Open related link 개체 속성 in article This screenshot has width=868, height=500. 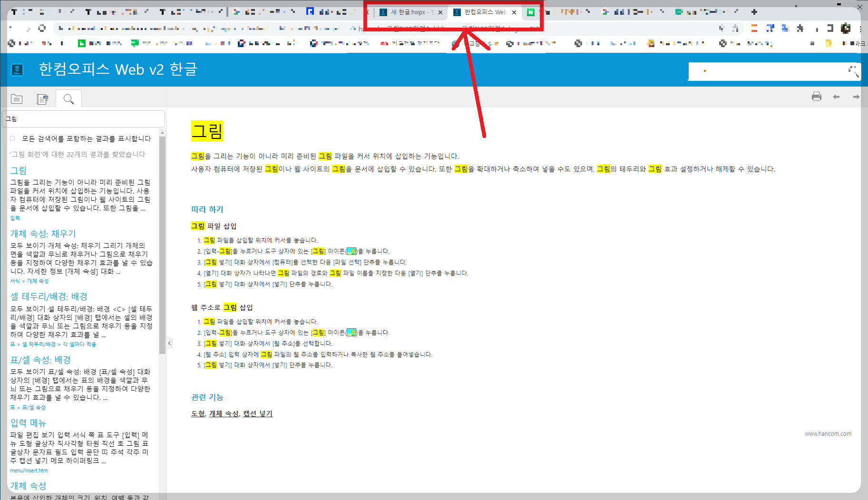[x=224, y=413]
